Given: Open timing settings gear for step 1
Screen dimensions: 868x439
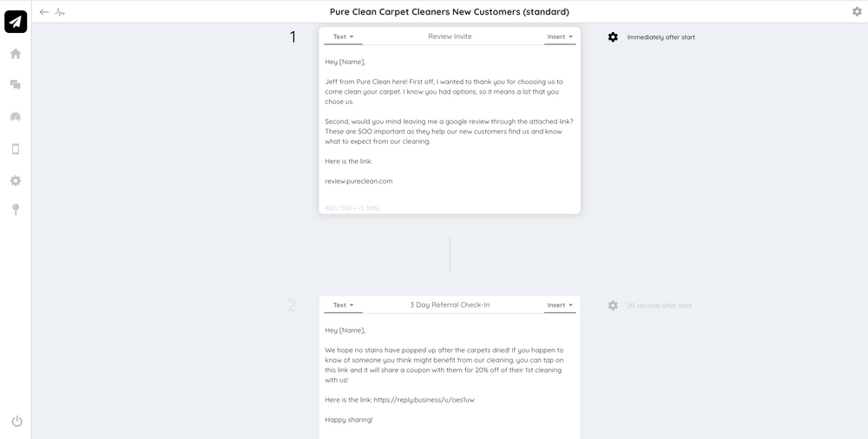Looking at the screenshot, I should (613, 37).
